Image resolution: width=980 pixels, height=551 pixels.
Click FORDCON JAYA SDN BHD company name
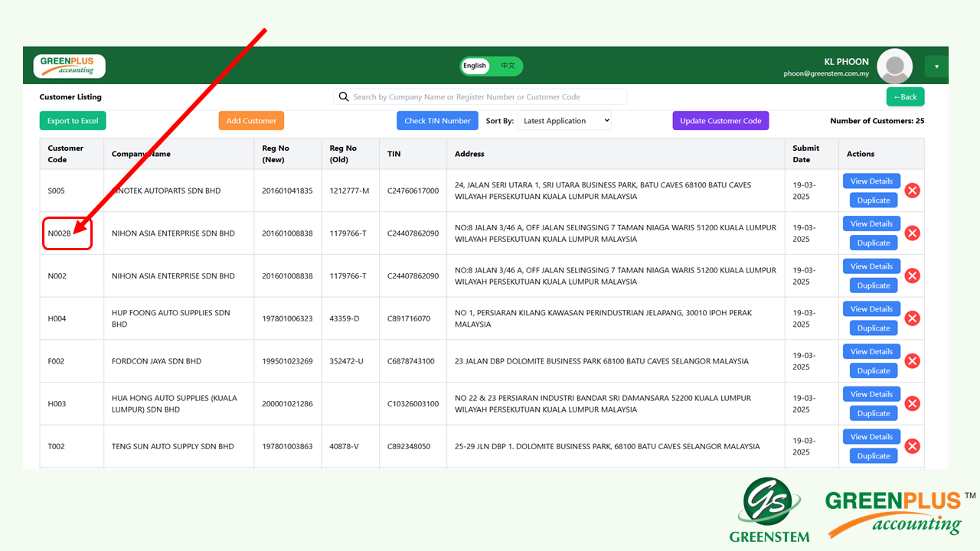(x=156, y=361)
